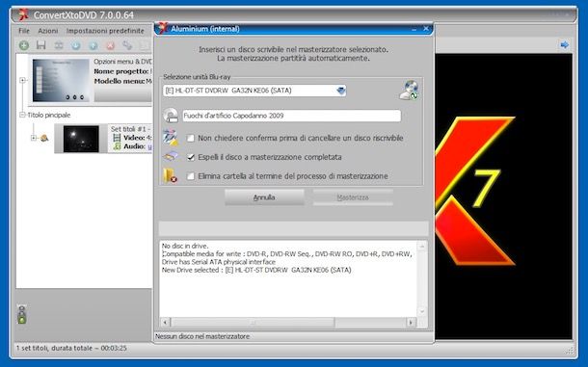Click the delete folder icon
588x367 pixels.
(x=170, y=176)
